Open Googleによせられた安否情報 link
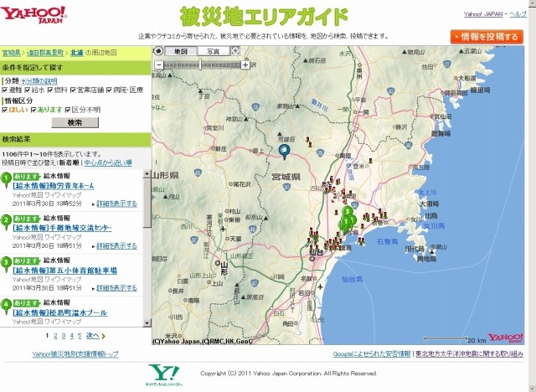Viewport: 536px width, 392px height. tap(372, 354)
